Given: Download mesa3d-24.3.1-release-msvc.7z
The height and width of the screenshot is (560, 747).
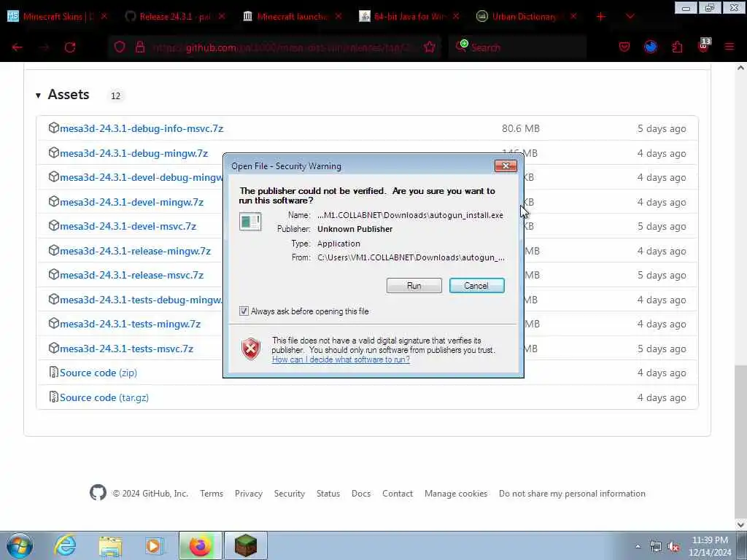Looking at the screenshot, I should tap(131, 275).
